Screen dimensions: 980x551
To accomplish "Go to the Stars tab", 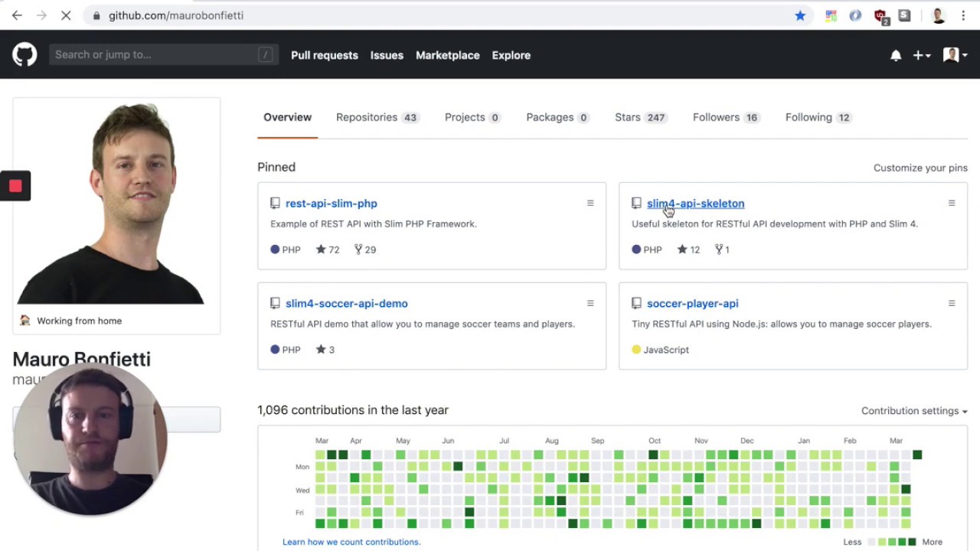I will tap(641, 117).
